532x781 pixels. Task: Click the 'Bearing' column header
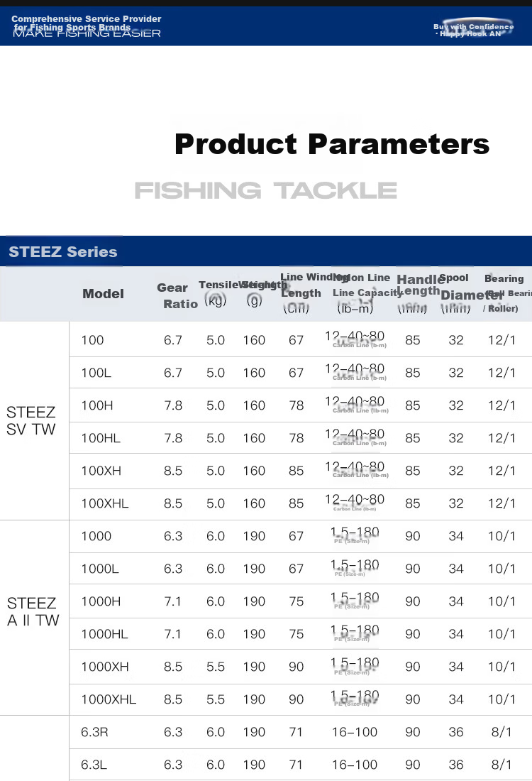[504, 278]
